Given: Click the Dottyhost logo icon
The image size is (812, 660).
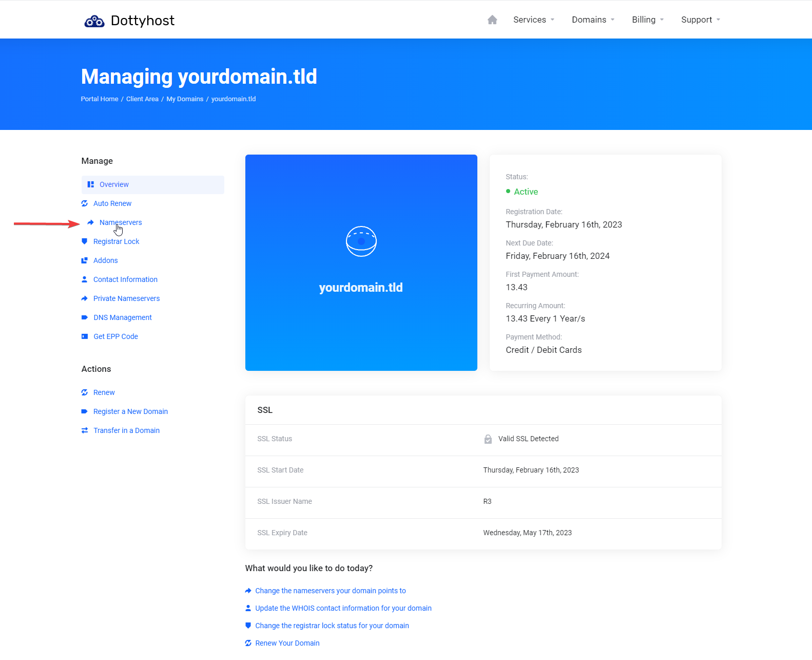Looking at the screenshot, I should (94, 21).
